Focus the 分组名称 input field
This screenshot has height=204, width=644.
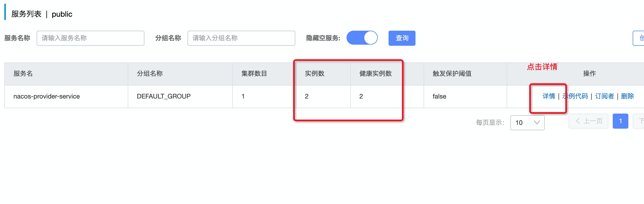241,38
